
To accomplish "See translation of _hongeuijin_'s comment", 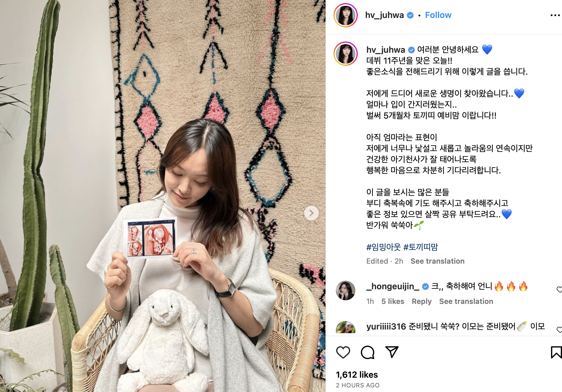I will click(x=466, y=301).
